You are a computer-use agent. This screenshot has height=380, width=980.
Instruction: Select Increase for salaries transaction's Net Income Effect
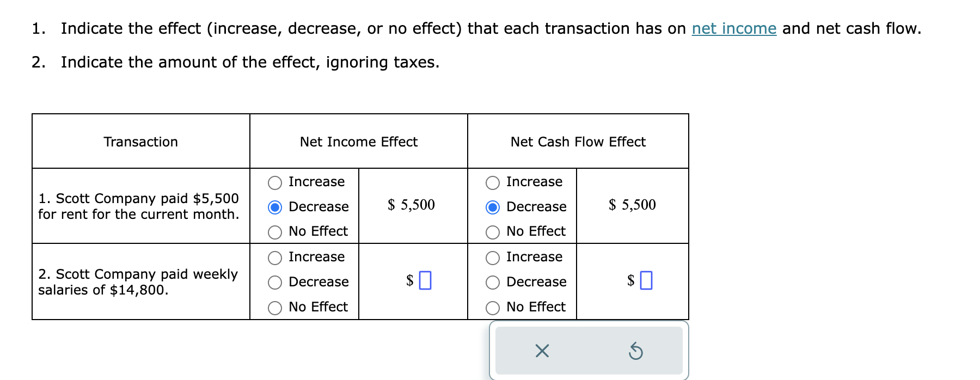coord(274,257)
